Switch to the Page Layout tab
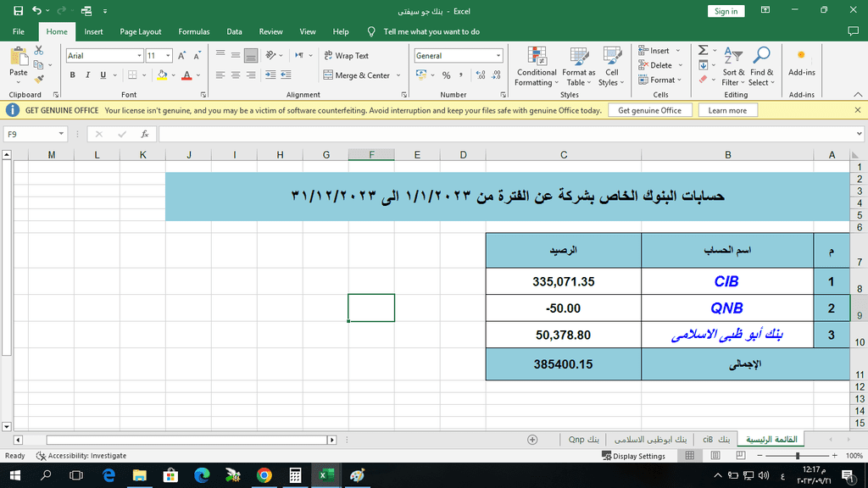The width and height of the screenshot is (868, 488). [x=141, y=31]
